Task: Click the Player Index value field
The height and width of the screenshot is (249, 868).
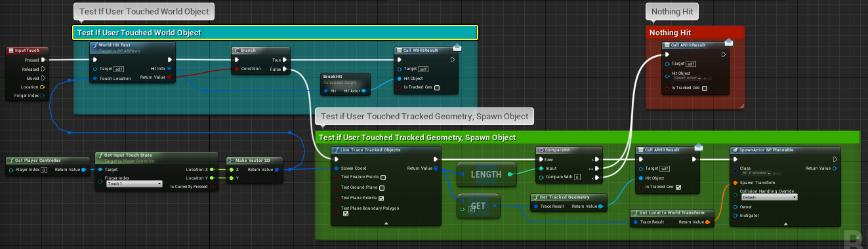Action: click(x=43, y=170)
